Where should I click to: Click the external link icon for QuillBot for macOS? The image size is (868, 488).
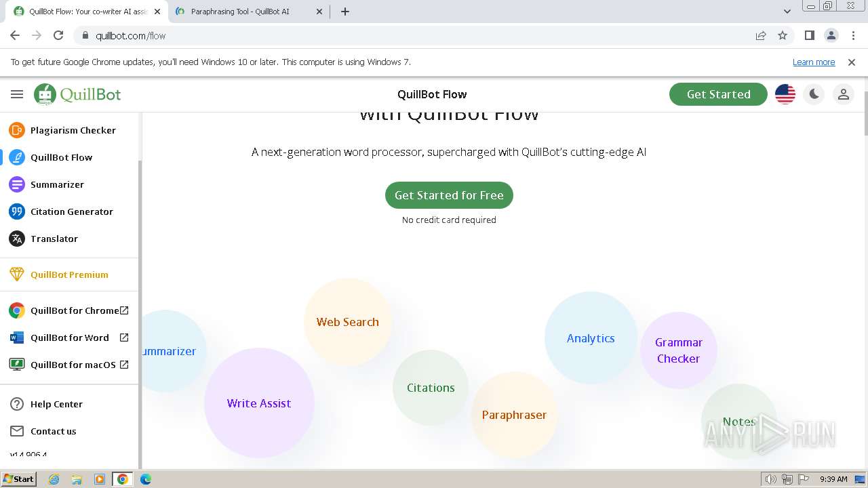click(x=124, y=365)
